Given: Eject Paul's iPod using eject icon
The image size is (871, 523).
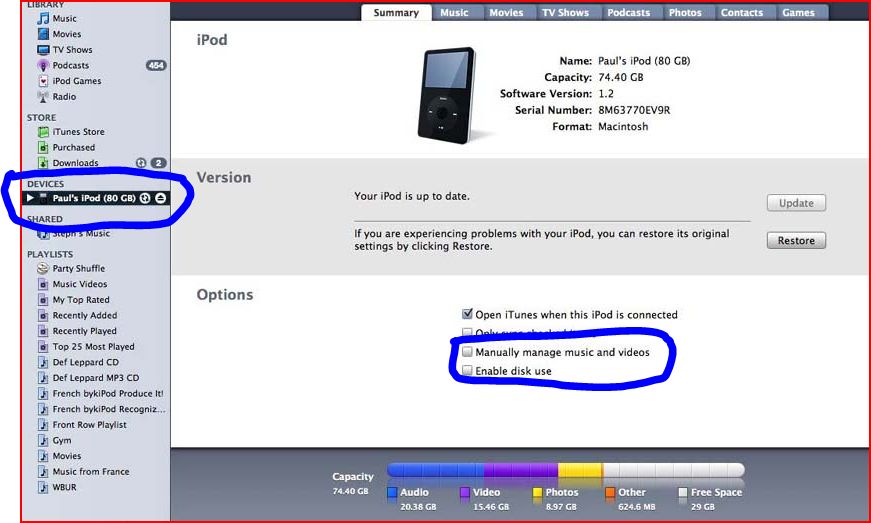Looking at the screenshot, I should (x=161, y=198).
